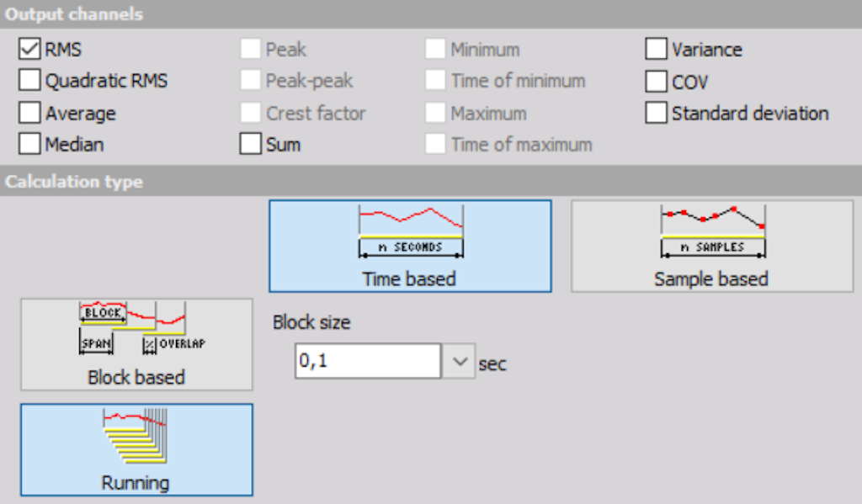
Task: Select Time based calculation type
Action: click(410, 246)
